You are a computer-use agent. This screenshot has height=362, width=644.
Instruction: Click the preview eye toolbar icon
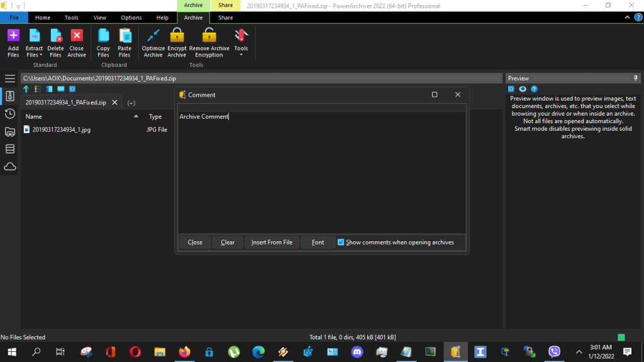click(72, 89)
